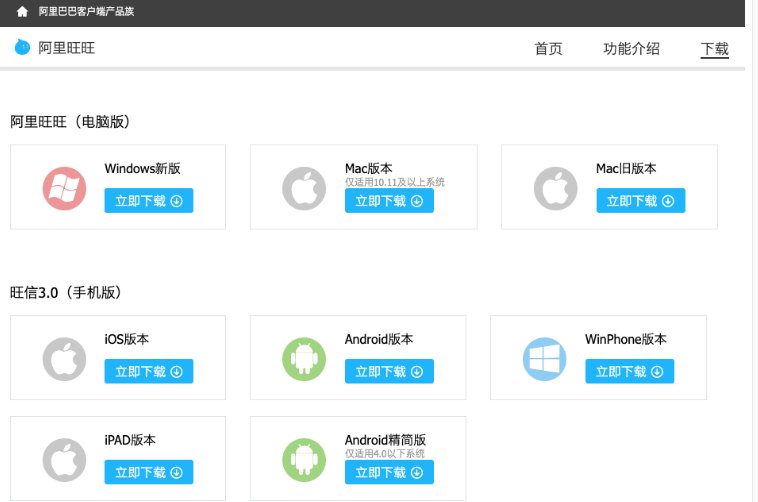Screen dimensions: 758x502
Task: Download the iPAD版本 app
Action: tap(149, 472)
